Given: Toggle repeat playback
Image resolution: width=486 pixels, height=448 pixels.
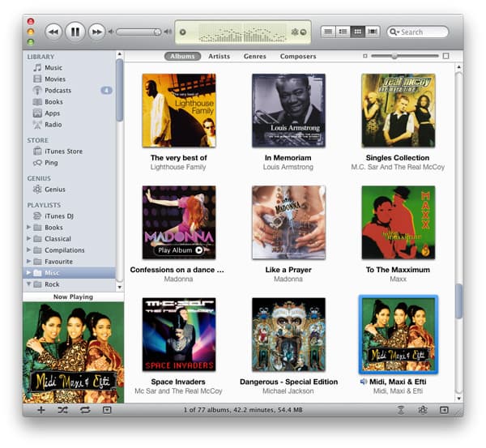Looking at the screenshot, I should pyautogui.click(x=85, y=410).
